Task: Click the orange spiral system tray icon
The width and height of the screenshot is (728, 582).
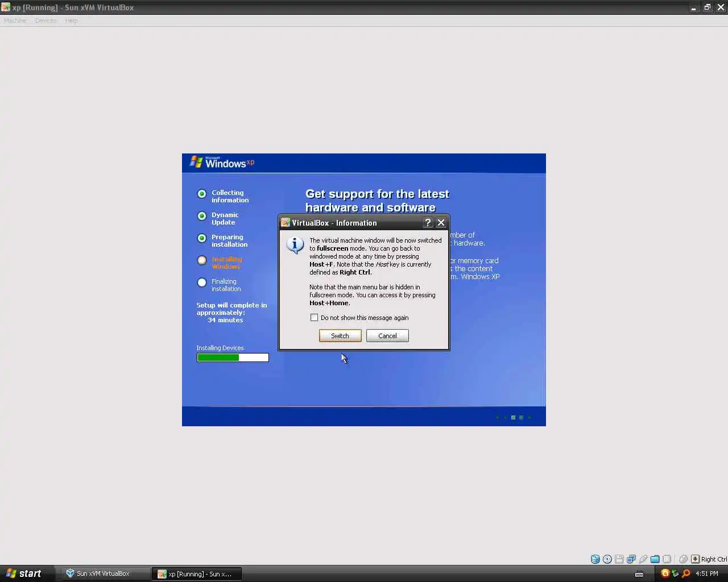Action: 665,573
